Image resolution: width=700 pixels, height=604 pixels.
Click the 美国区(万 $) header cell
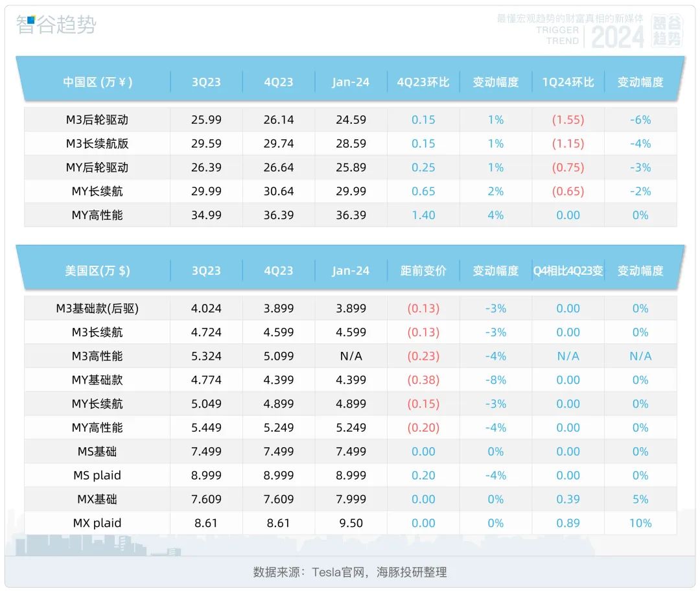[97, 270]
